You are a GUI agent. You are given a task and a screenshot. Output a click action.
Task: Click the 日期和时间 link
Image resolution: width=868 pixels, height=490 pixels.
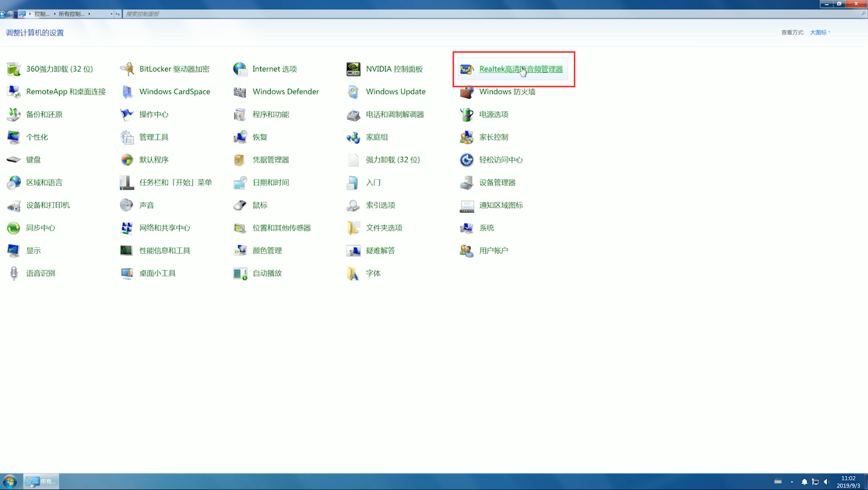tap(271, 183)
